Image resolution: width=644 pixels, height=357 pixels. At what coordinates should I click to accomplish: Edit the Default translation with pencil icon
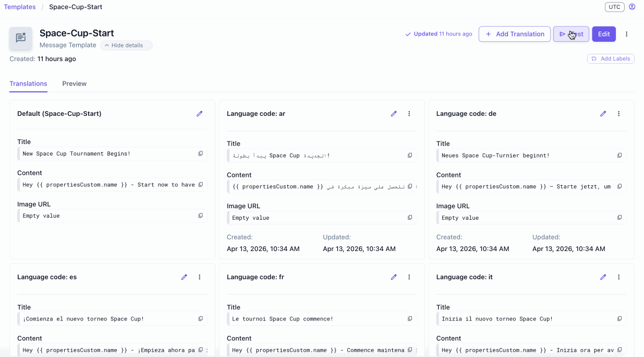[x=199, y=114]
